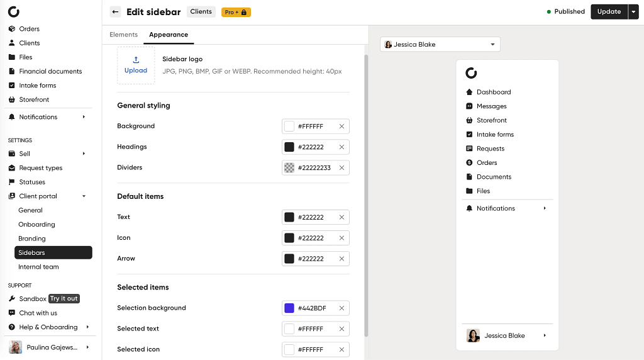Click the Orders box icon in left sidebar
This screenshot has height=360, width=644.
coord(12,29)
